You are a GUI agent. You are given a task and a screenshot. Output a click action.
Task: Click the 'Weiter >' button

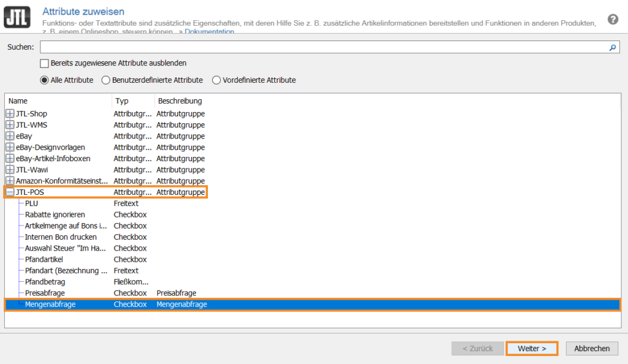click(532, 349)
